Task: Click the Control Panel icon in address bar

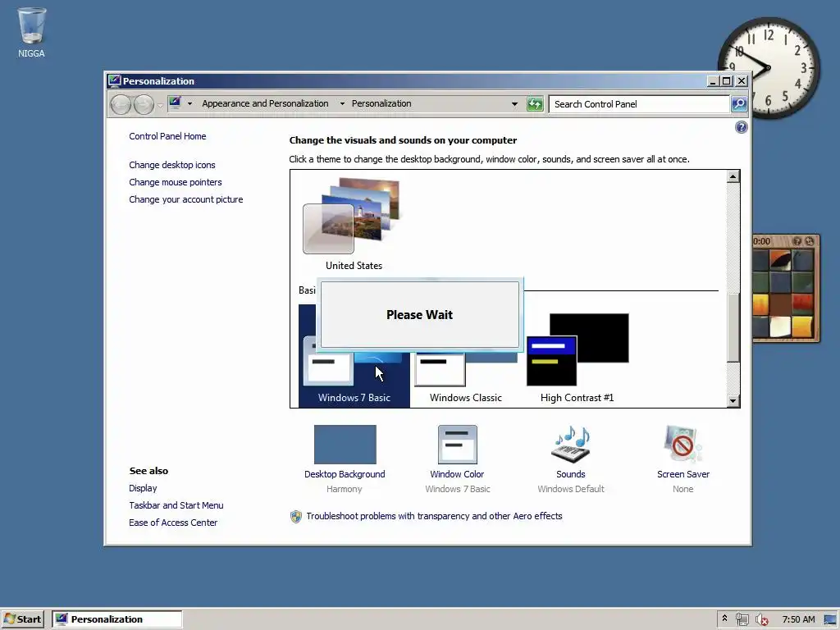Action: (176, 103)
